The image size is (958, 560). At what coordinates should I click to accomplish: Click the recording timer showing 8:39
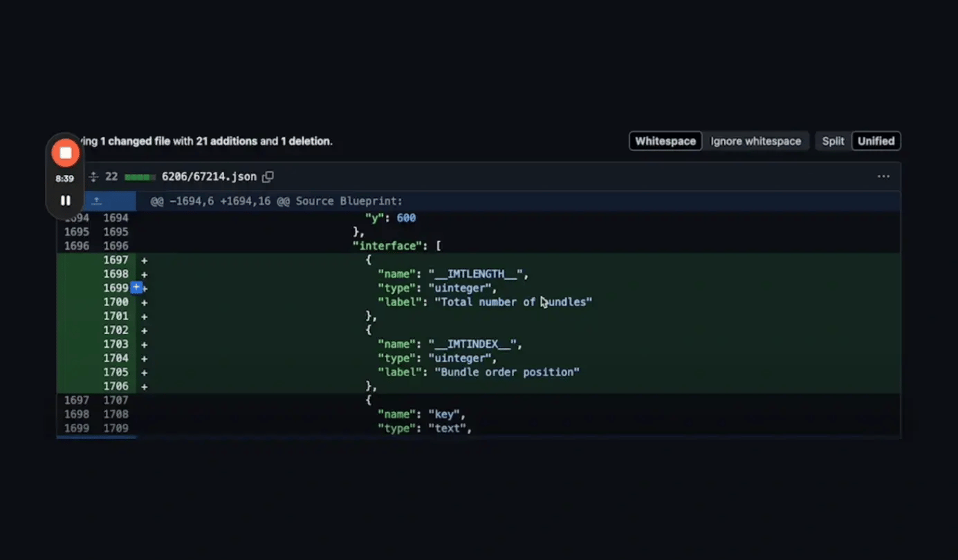tap(64, 178)
